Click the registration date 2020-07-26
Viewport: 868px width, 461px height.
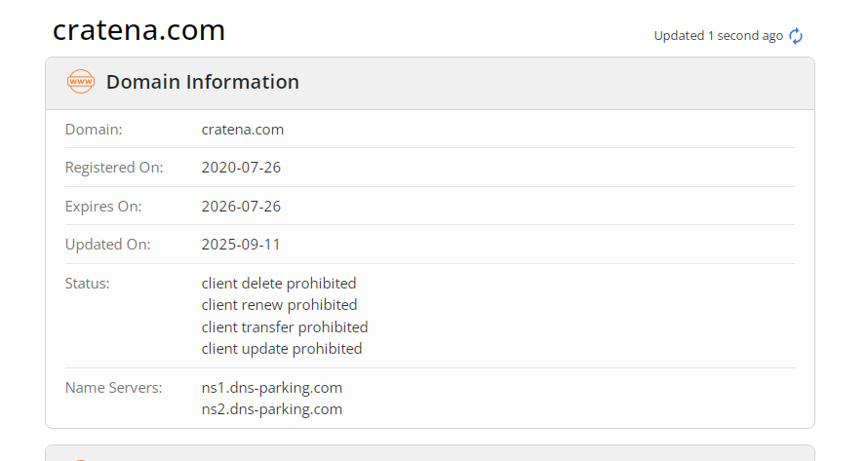coord(241,168)
